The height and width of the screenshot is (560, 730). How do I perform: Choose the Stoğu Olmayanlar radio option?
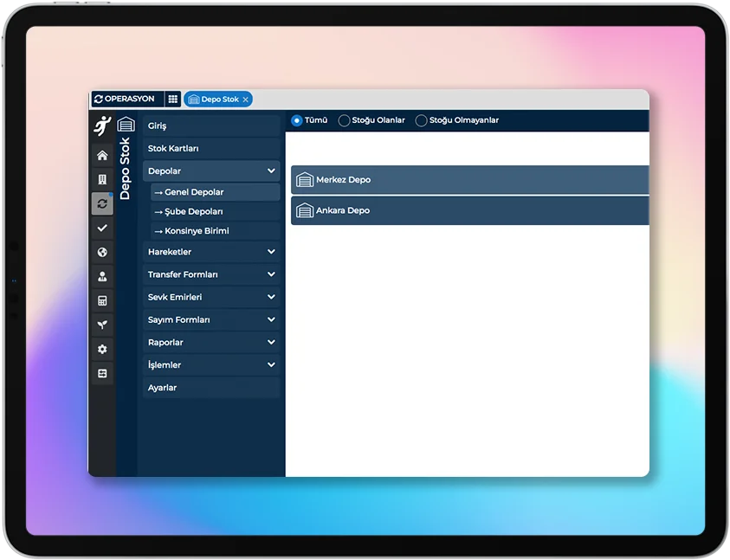[x=422, y=121]
